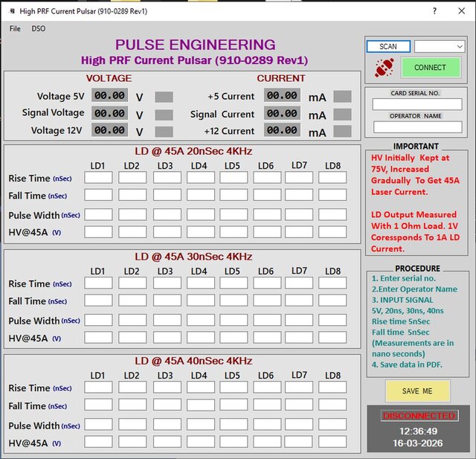Click the gray status indicator for +5 Current
The image size is (476, 459).
click(342, 96)
